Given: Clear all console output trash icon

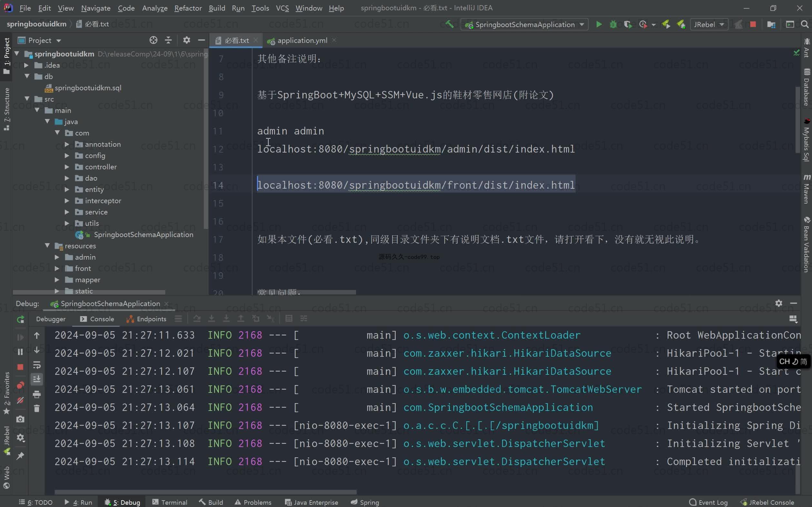Looking at the screenshot, I should (x=37, y=408).
